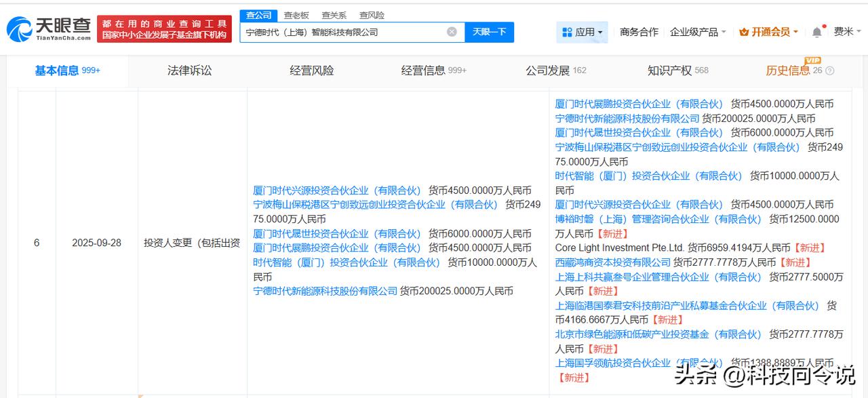The height and width of the screenshot is (398, 868).
Task: Open 上海国孚领航投资合伙企业 link
Action: coord(639,363)
